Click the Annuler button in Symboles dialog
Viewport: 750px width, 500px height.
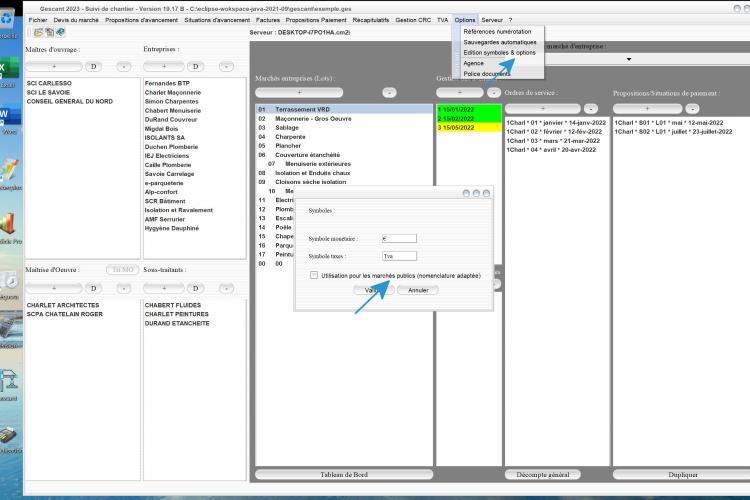tap(418, 290)
